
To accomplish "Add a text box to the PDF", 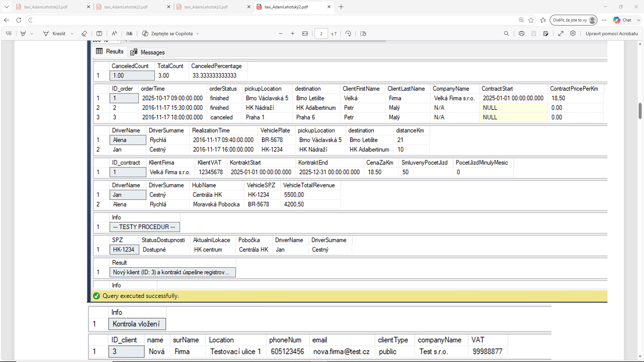I will [x=99, y=34].
